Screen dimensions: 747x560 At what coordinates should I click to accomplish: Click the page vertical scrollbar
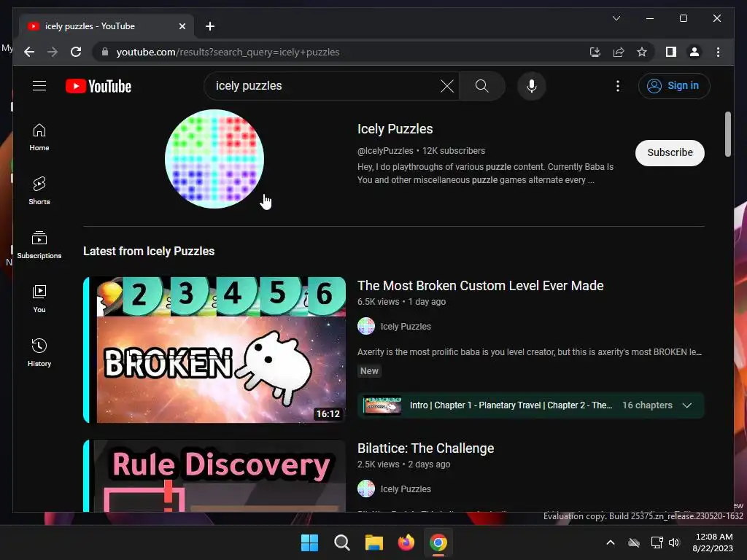click(x=727, y=134)
